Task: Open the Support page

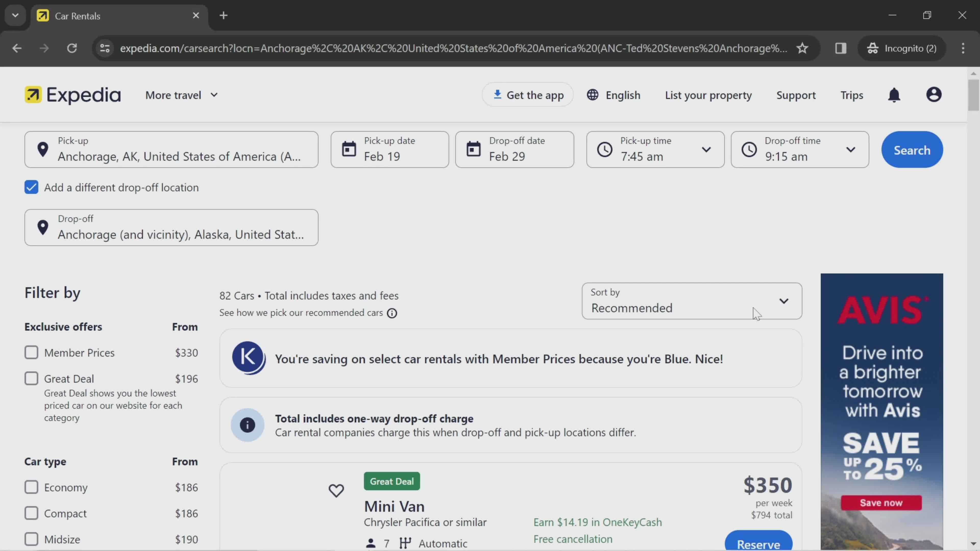Action: point(796,95)
